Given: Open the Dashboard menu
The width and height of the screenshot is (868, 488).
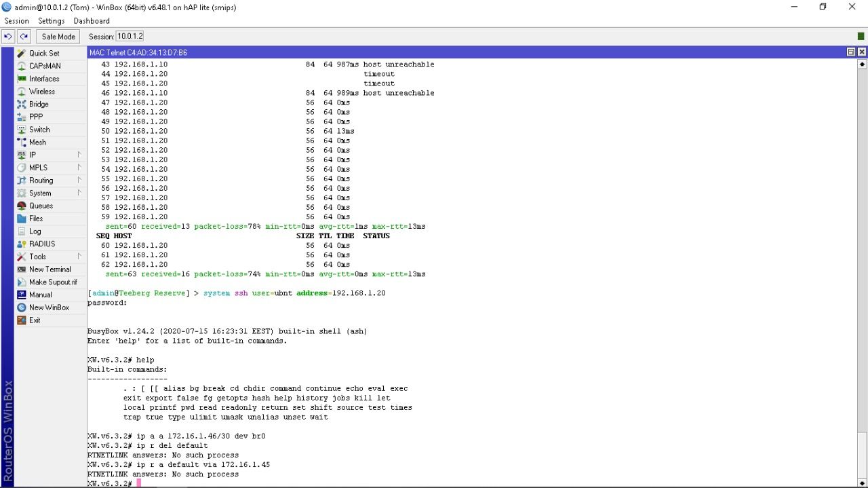Looking at the screenshot, I should pos(92,21).
